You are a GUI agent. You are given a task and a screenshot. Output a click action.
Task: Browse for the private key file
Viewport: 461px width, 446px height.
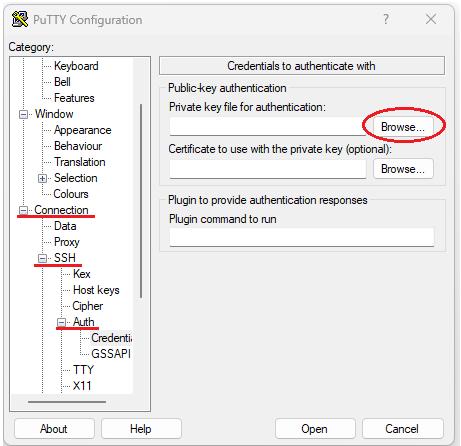point(403,127)
